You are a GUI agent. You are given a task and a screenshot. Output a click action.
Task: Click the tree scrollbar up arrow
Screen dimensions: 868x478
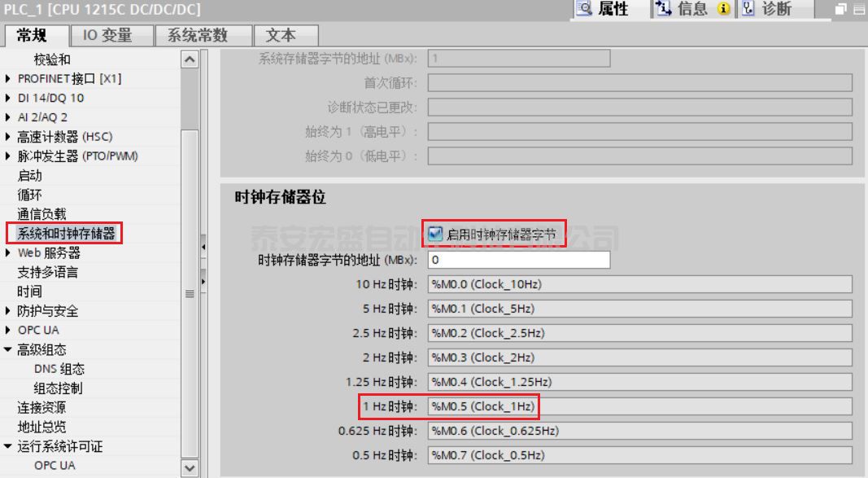pos(190,59)
